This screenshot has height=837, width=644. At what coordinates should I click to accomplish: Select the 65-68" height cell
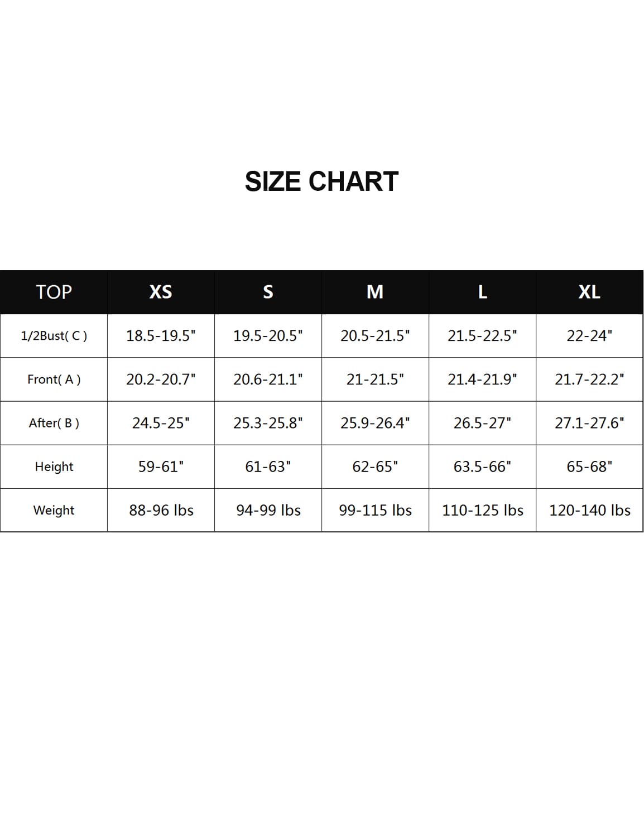click(x=589, y=466)
